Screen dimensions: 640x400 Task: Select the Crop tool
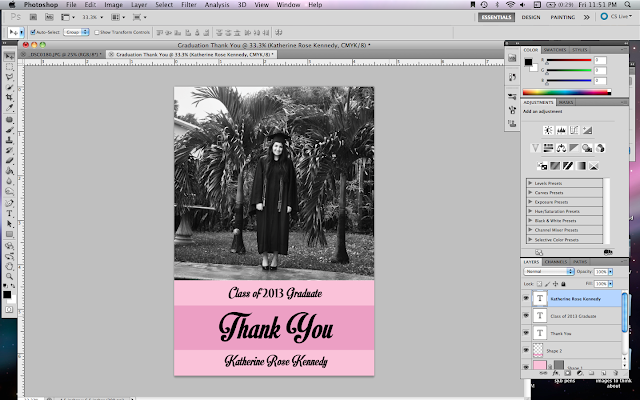click(x=9, y=98)
